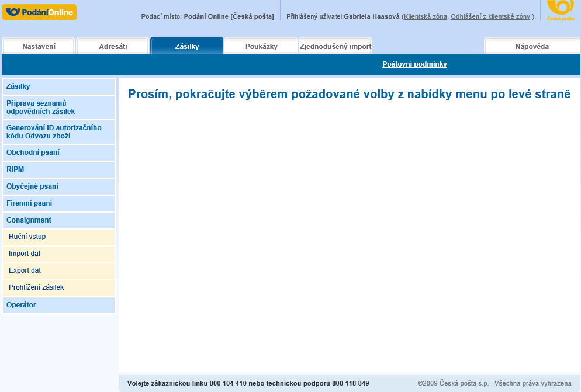
Task: Switch to the Adresáti tab
Action: pyautogui.click(x=113, y=46)
